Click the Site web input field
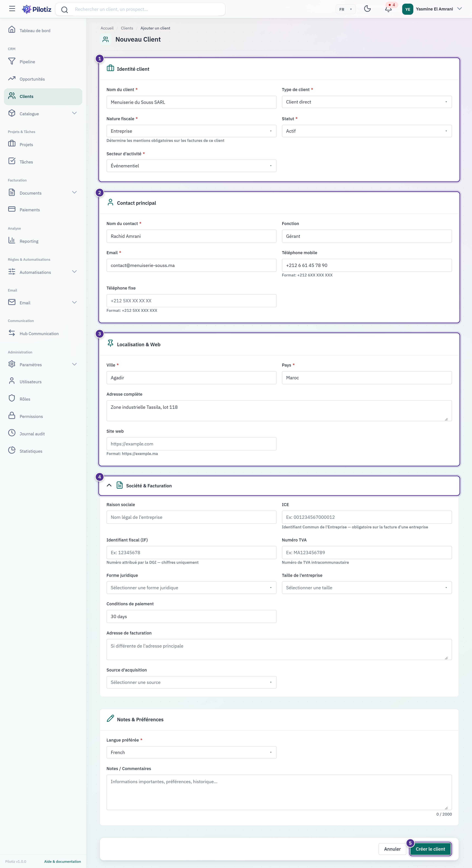472x868 pixels. coord(191,444)
